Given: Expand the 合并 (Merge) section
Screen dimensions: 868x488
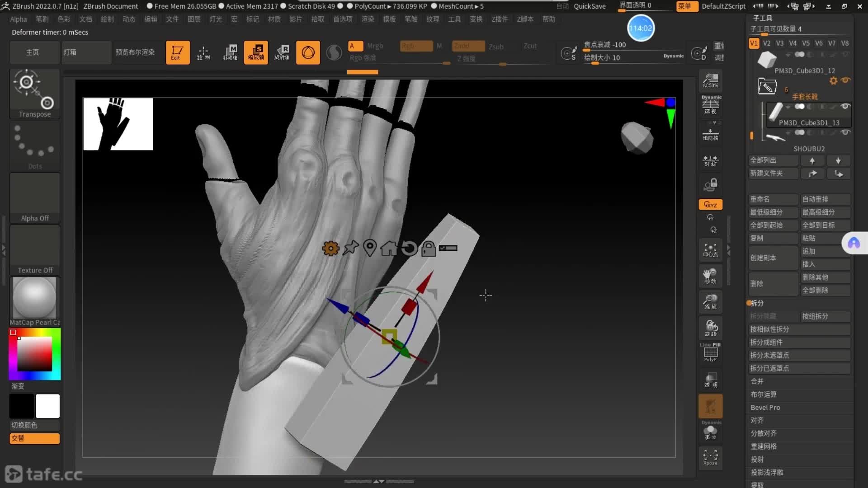Looking at the screenshot, I should pyautogui.click(x=757, y=381).
